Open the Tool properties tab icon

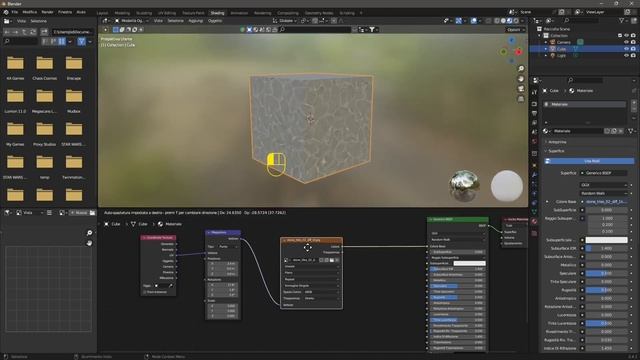click(x=534, y=93)
